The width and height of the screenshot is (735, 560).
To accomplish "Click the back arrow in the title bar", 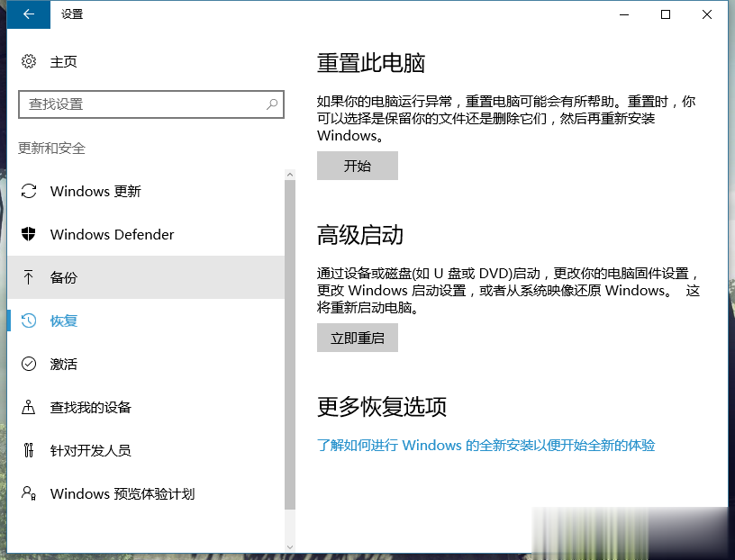I will 27,14.
